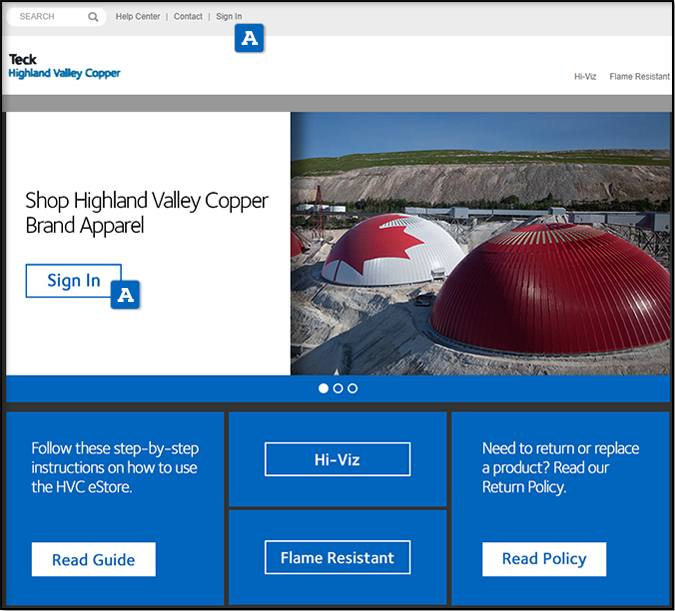Image resolution: width=675 pixels, height=611 pixels.
Task: Select the first carousel slide dot
Action: [x=323, y=388]
